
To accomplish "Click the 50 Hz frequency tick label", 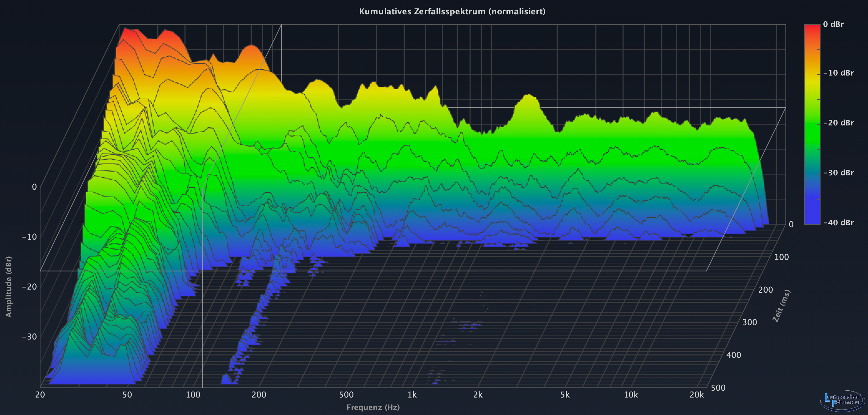I will coord(127,395).
